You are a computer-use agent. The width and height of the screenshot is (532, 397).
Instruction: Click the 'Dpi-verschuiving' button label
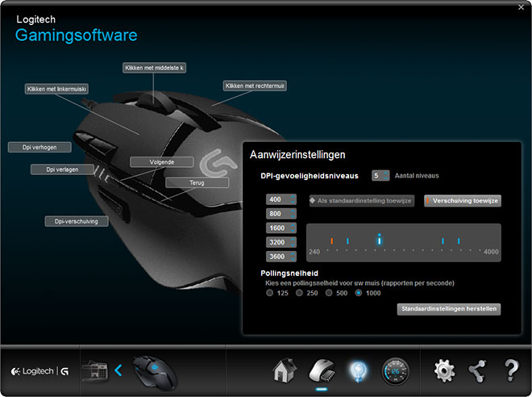(77, 220)
